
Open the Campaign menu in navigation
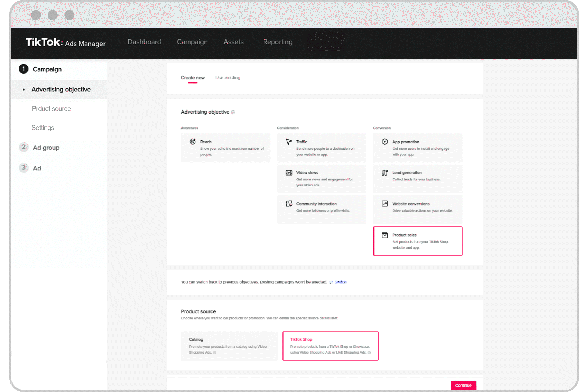pos(192,42)
